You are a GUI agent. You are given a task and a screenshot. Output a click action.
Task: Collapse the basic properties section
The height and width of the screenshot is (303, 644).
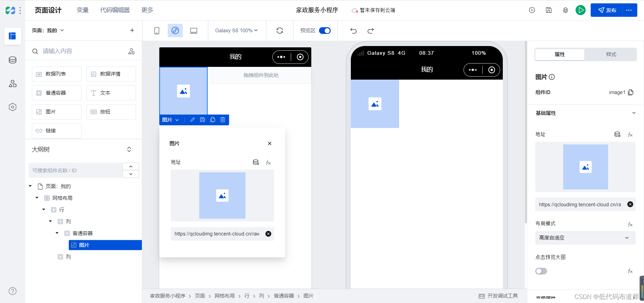[x=634, y=113]
